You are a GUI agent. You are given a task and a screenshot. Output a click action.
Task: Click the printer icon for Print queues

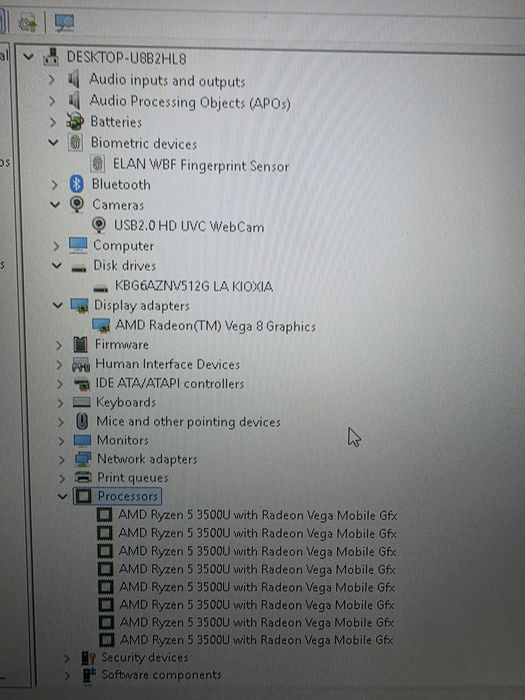point(83,477)
